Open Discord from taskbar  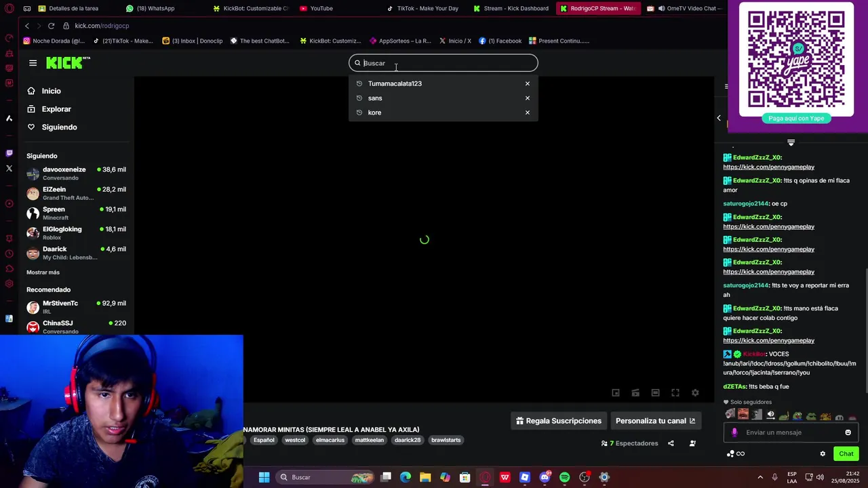tap(545, 477)
